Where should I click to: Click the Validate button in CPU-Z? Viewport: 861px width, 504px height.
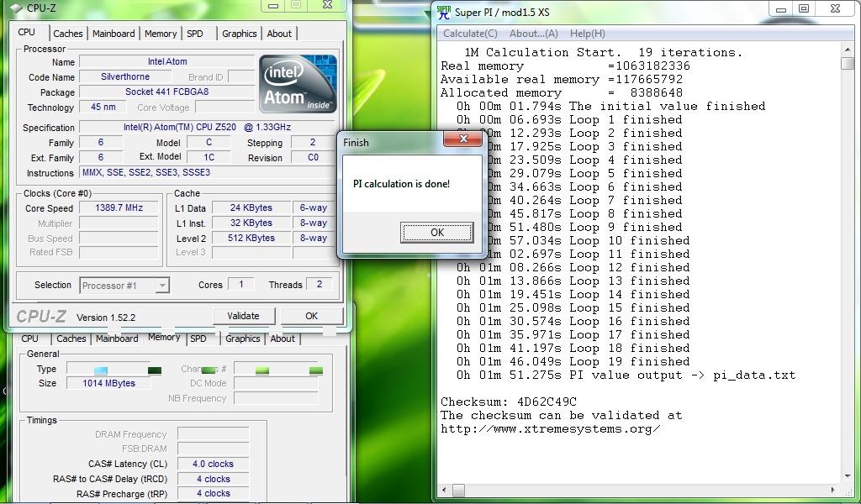click(x=243, y=316)
